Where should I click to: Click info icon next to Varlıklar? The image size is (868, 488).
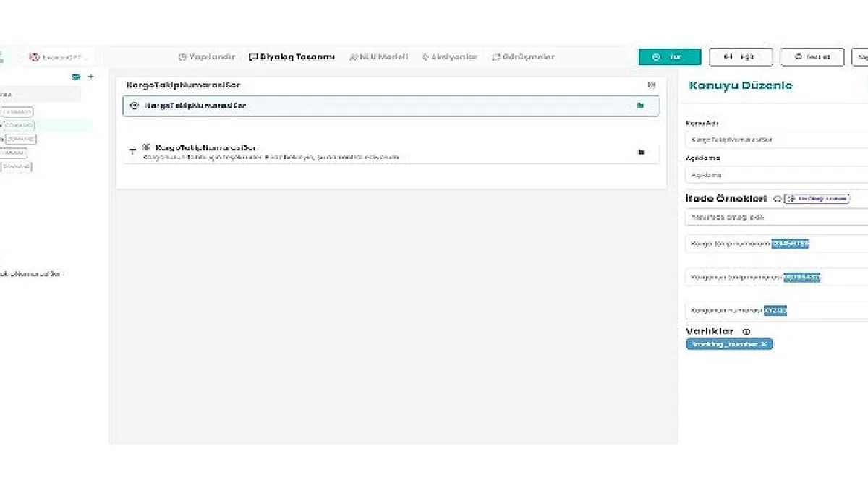pos(746,331)
